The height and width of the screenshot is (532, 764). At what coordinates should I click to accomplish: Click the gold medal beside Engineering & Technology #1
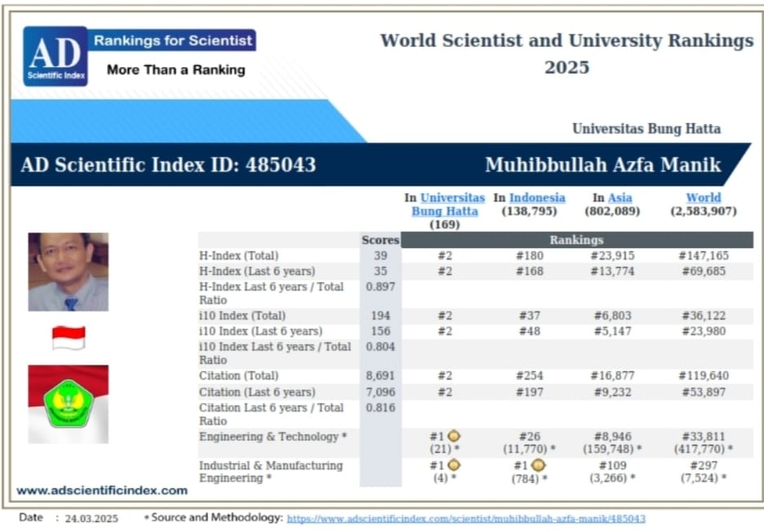pyautogui.click(x=454, y=436)
